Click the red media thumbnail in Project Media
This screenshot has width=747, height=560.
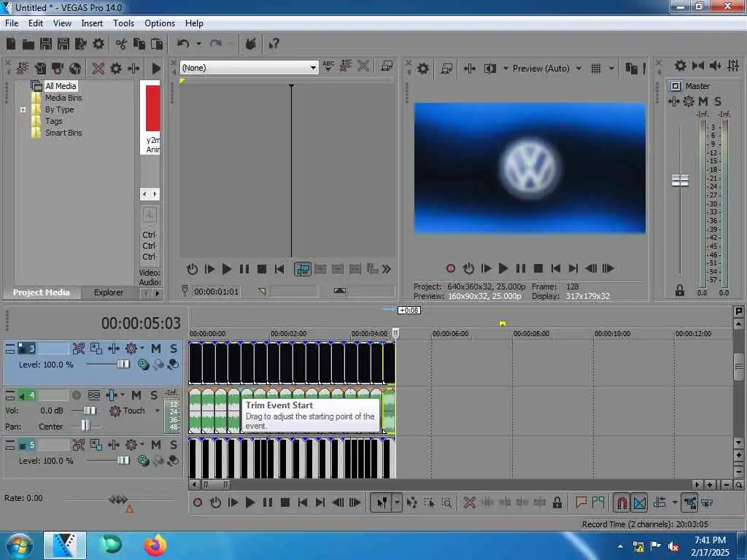[x=153, y=108]
